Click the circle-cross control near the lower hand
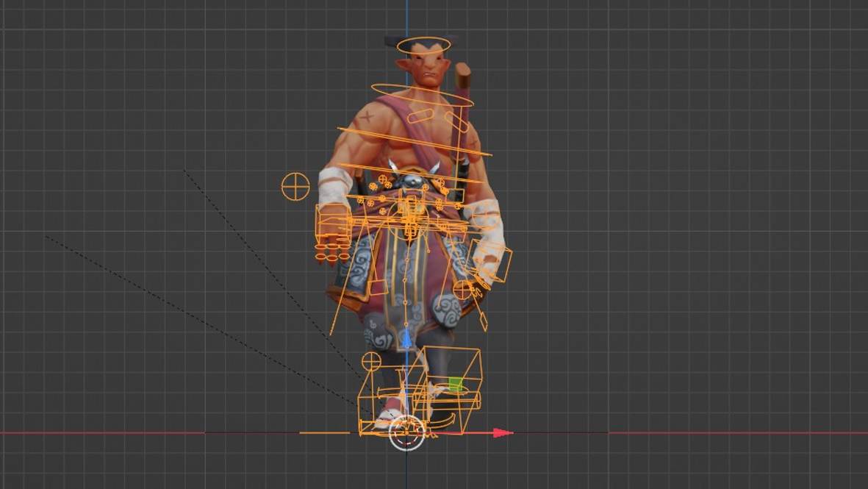868x489 pixels. [462, 290]
